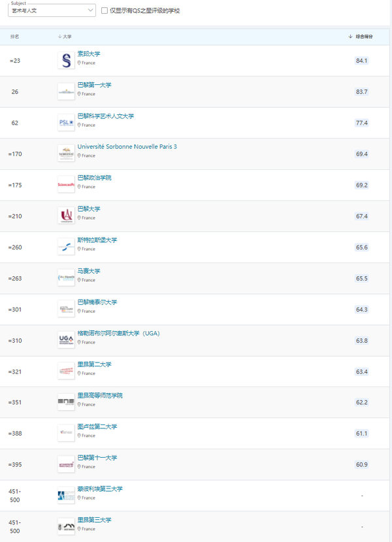Open the 巴黎政治学院 link
The width and height of the screenshot is (392, 542).
95,178
